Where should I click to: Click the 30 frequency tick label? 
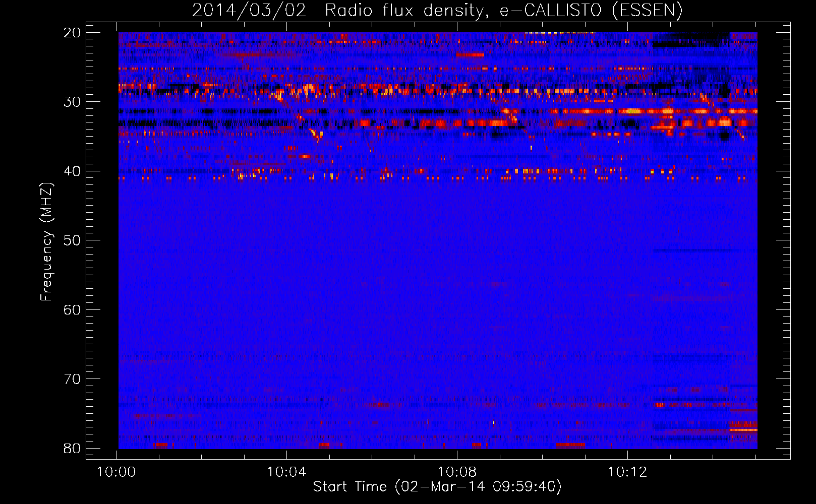click(72, 102)
